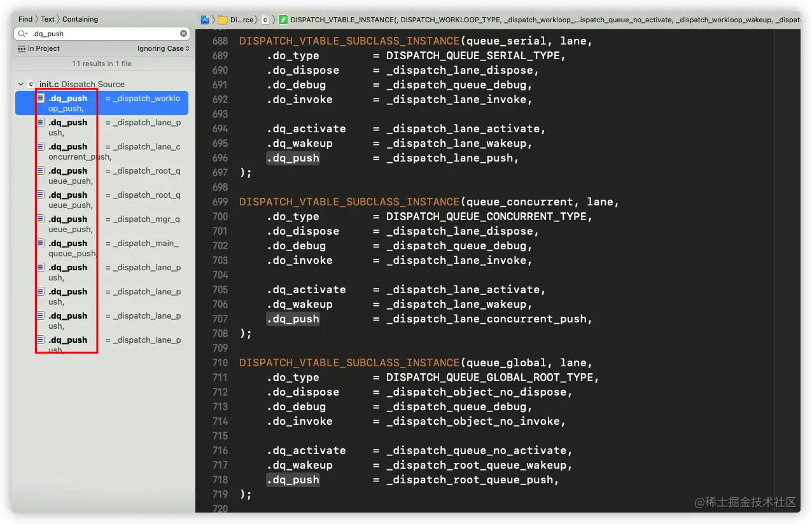Click _dispatch_queue_debug on line 691
The height and width of the screenshot is (524, 812).
(x=456, y=85)
